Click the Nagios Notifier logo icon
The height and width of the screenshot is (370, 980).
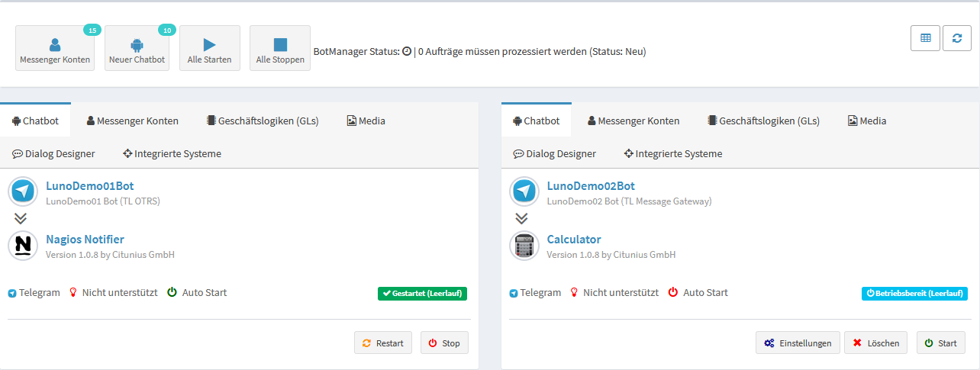coord(24,246)
